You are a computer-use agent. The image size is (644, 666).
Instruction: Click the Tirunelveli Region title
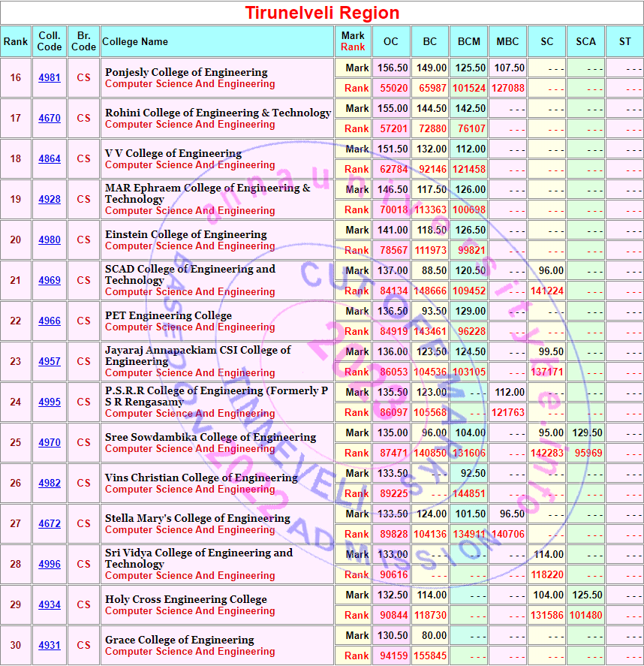322,13
